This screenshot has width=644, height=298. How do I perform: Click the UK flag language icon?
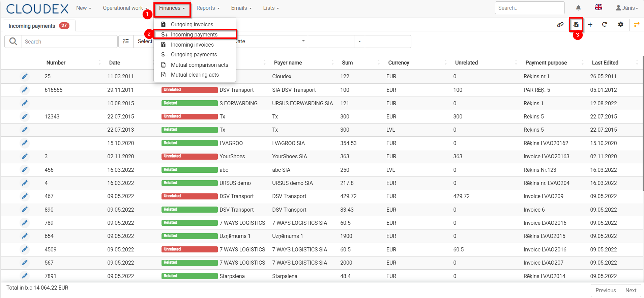[598, 7]
